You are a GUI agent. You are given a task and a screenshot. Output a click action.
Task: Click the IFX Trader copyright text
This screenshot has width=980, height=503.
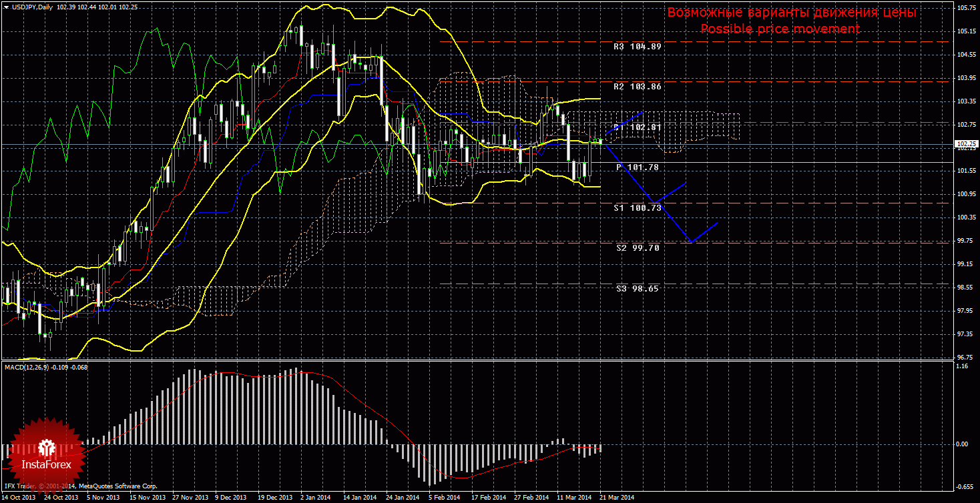pyautogui.click(x=80, y=488)
